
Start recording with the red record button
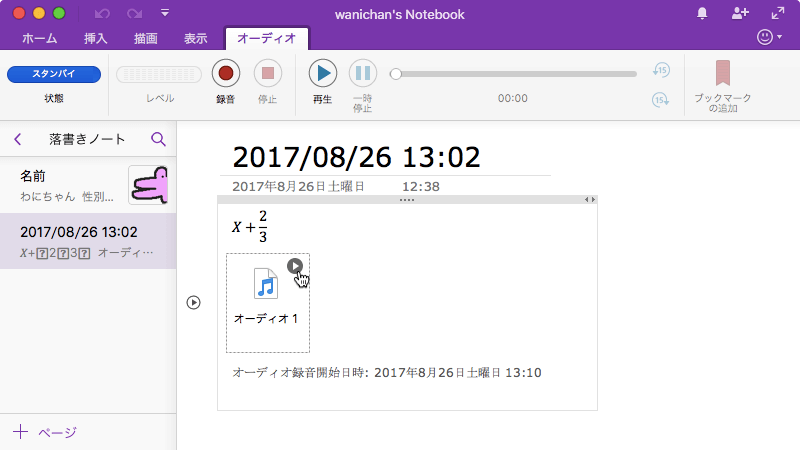pos(226,73)
